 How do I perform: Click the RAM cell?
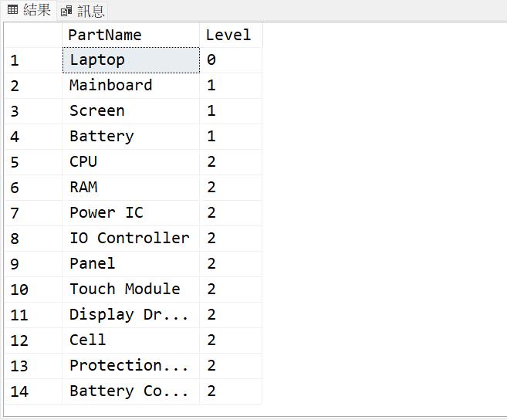point(130,188)
